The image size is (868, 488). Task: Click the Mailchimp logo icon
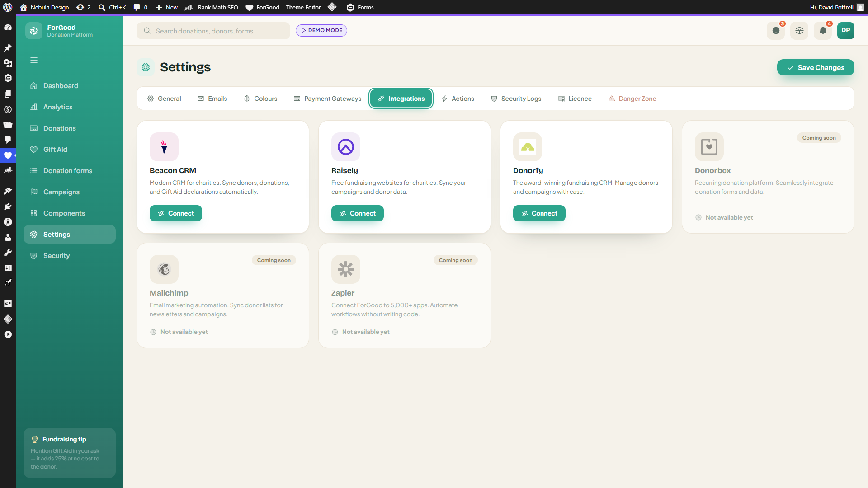pyautogui.click(x=164, y=269)
